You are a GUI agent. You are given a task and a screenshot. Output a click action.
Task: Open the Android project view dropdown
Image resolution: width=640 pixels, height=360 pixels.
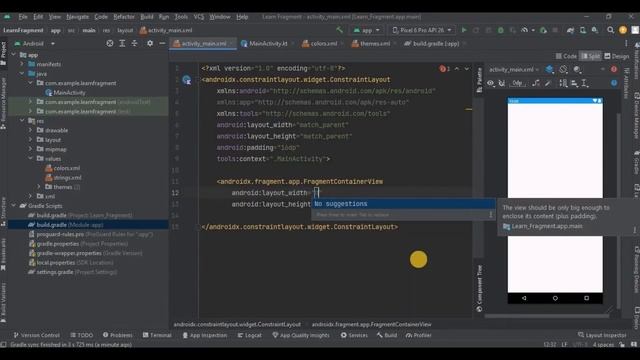35,43
